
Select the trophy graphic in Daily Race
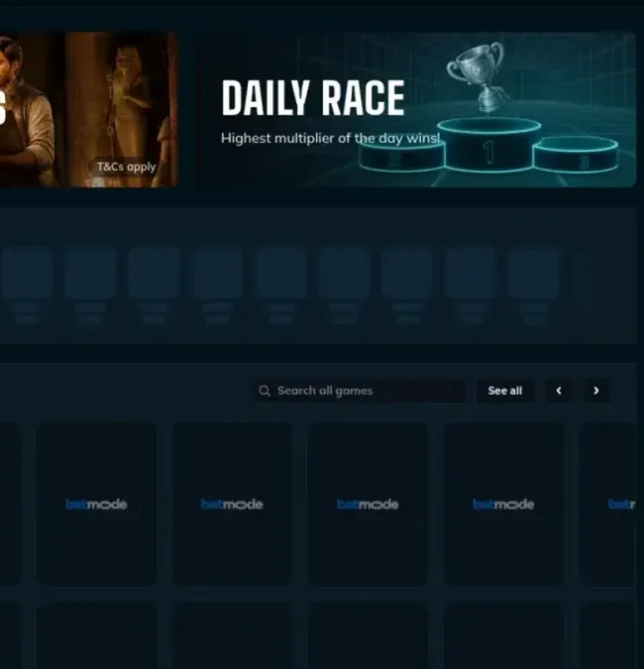[x=478, y=76]
